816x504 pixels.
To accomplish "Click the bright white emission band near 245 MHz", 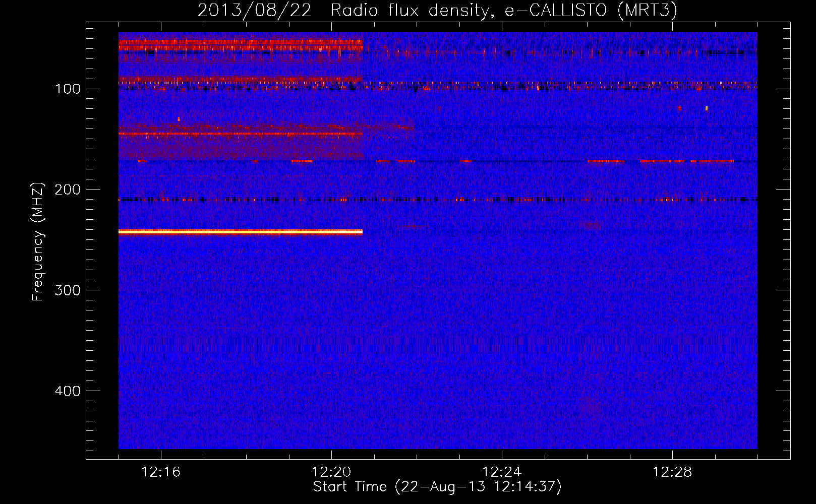I will (241, 232).
